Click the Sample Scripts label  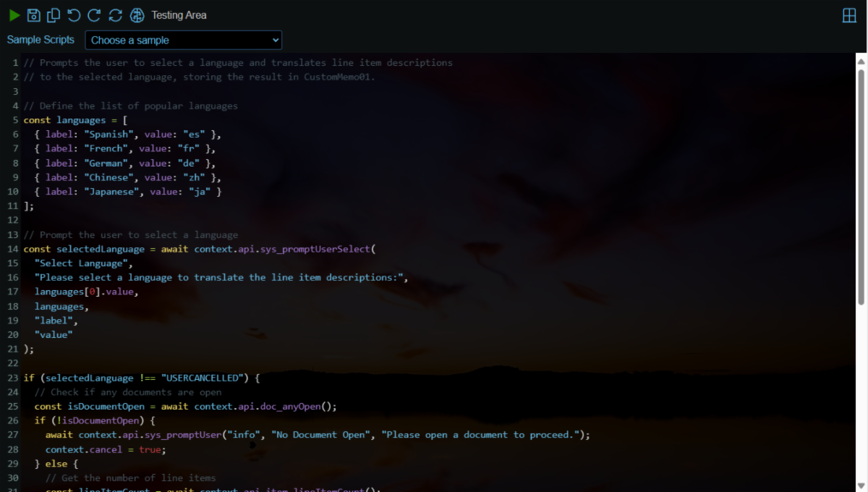(41, 40)
